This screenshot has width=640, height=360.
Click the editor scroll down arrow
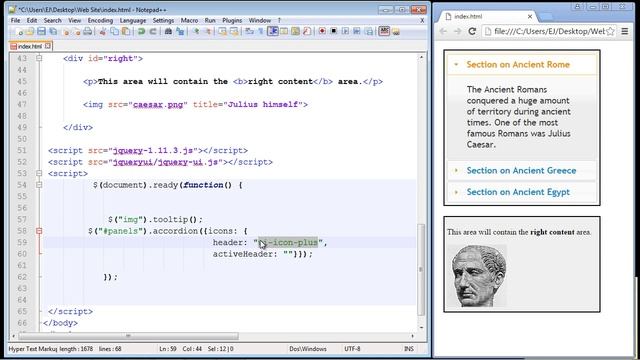pyautogui.click(x=421, y=327)
